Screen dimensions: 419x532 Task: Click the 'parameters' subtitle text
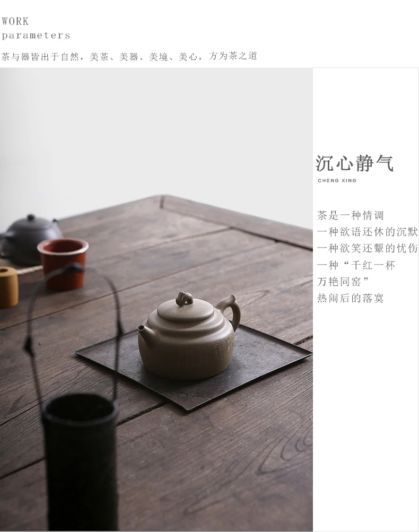[36, 36]
